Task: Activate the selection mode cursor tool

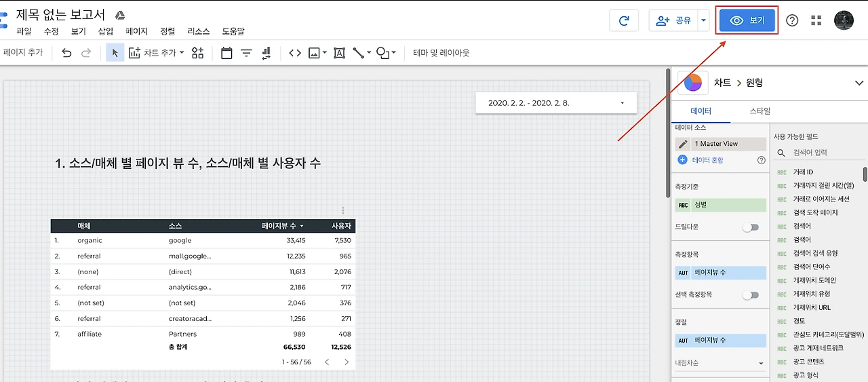Action: click(x=115, y=53)
